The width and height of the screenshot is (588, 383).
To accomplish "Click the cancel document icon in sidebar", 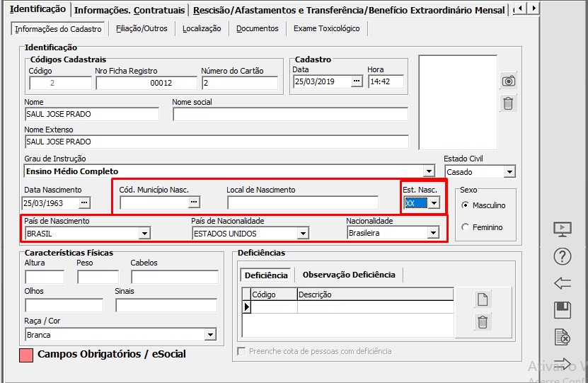I will coord(563,338).
